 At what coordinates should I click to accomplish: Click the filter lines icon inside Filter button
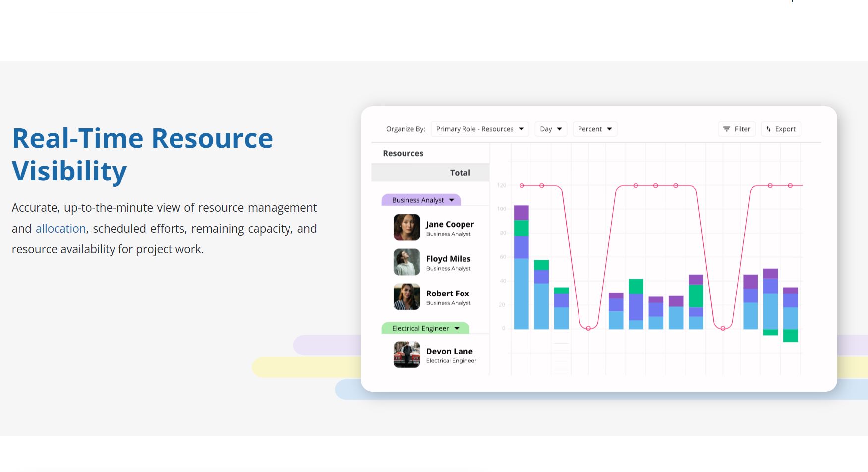[x=726, y=129]
